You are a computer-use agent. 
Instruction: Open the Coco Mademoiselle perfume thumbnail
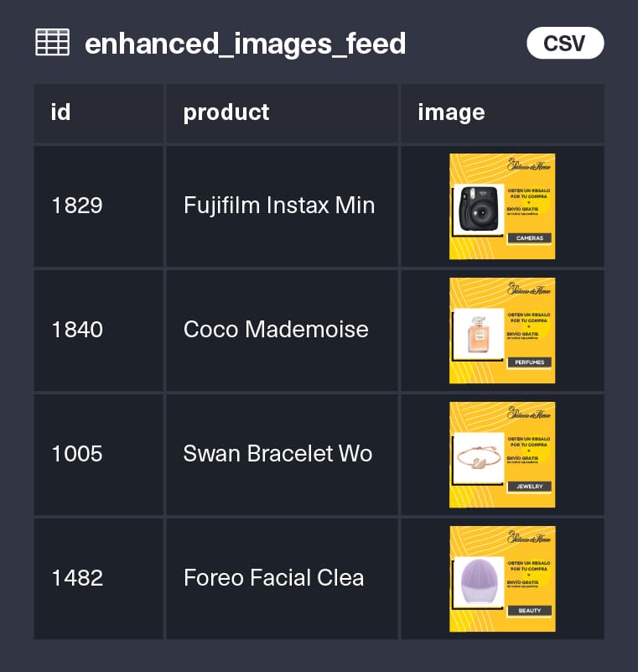[x=501, y=330]
